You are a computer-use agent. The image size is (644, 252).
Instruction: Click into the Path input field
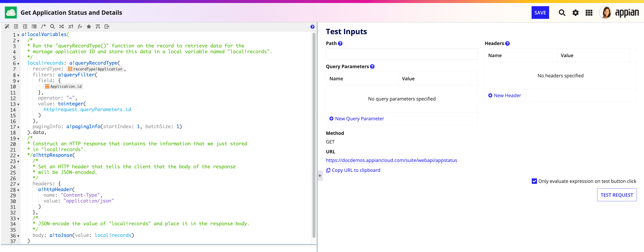pyautogui.click(x=401, y=54)
